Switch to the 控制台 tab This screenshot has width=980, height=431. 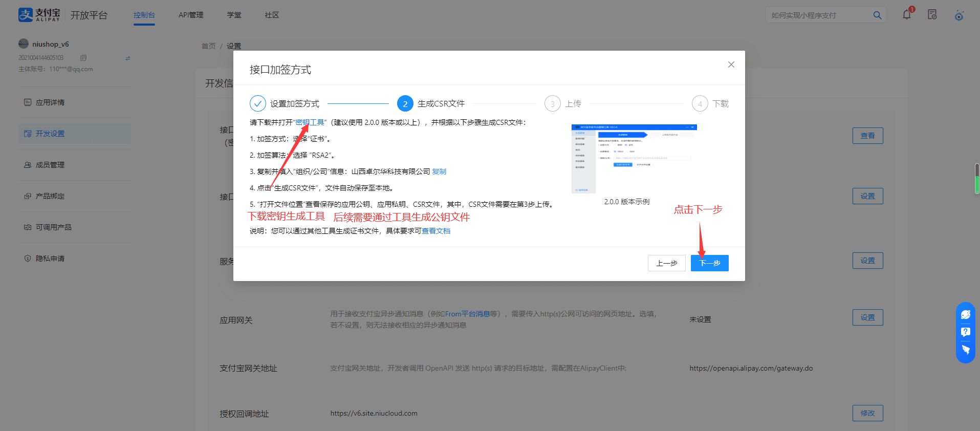[x=144, y=15]
